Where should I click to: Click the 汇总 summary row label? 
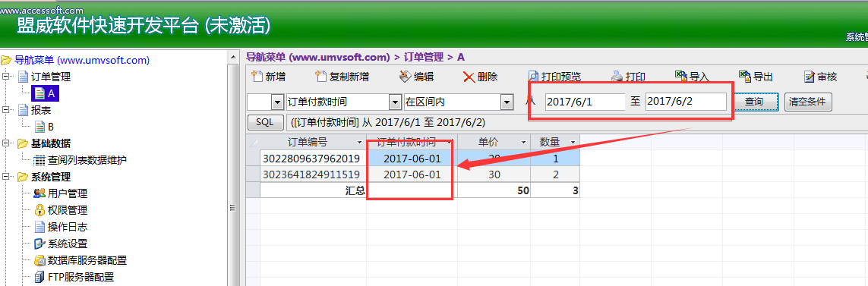355,190
